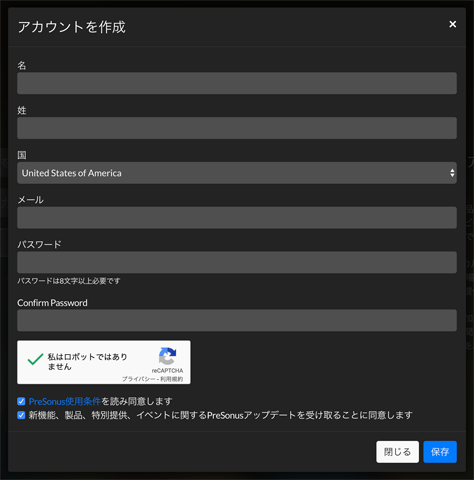The image size is (474, 480).
Task: Click the blue 保存 save button
Action: [x=440, y=452]
